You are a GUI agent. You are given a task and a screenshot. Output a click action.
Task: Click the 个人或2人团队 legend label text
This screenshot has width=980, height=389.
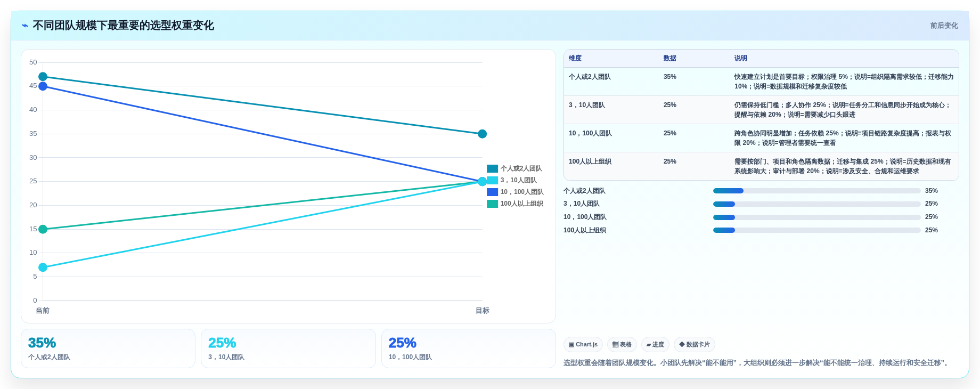(x=521, y=168)
